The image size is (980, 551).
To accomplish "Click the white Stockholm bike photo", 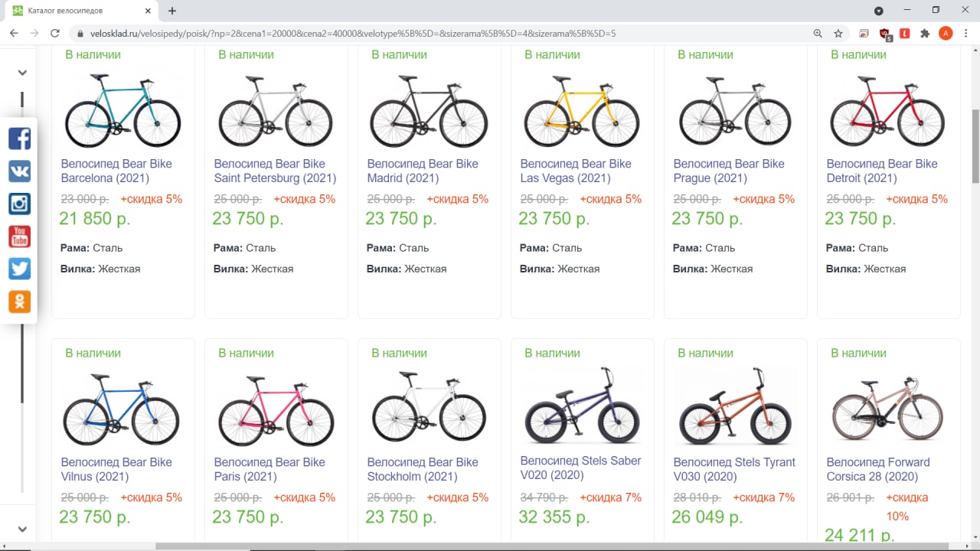I will point(429,406).
